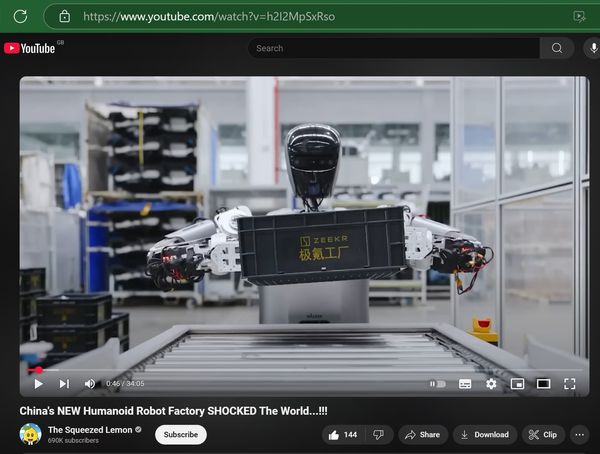Select the YouTube URL in address bar
Screen dimensions: 600x454
point(209,16)
